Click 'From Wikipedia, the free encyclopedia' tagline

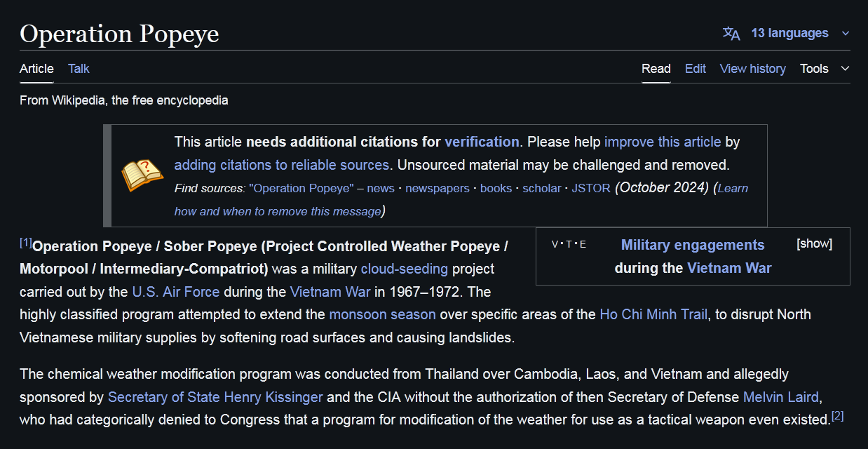(124, 100)
